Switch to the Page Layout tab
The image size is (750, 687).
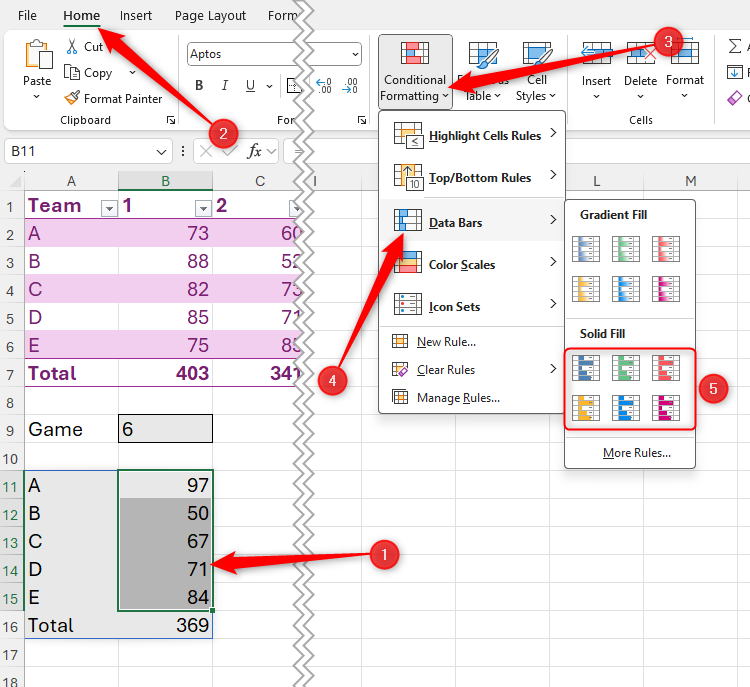pyautogui.click(x=210, y=16)
